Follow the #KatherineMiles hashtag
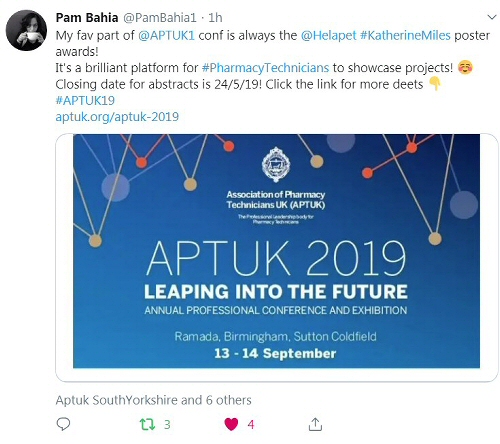Image resolution: width=500 pixels, height=444 pixels. point(405,35)
